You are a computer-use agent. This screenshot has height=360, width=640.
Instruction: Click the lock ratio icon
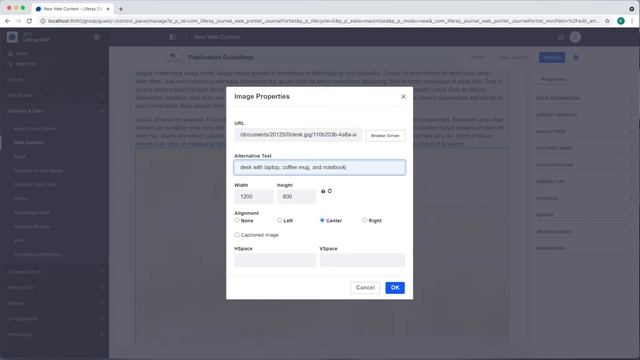coord(323,191)
